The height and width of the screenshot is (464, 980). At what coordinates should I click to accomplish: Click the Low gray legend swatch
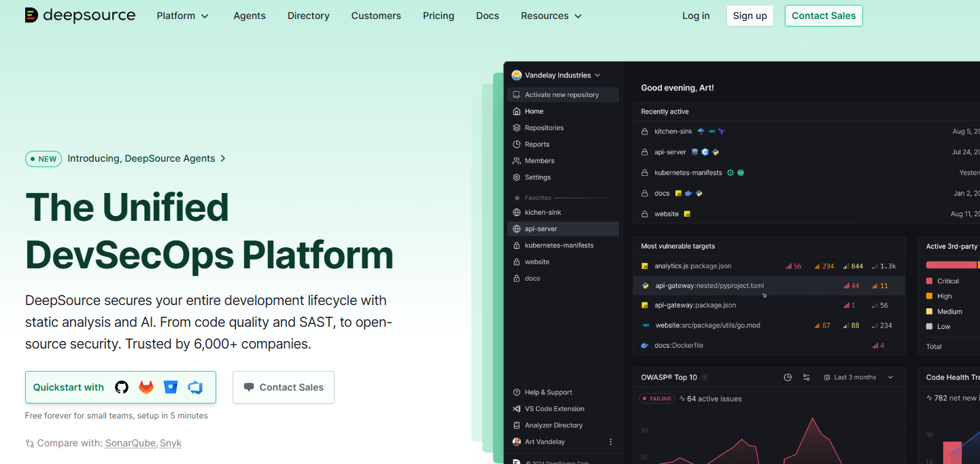(x=930, y=327)
